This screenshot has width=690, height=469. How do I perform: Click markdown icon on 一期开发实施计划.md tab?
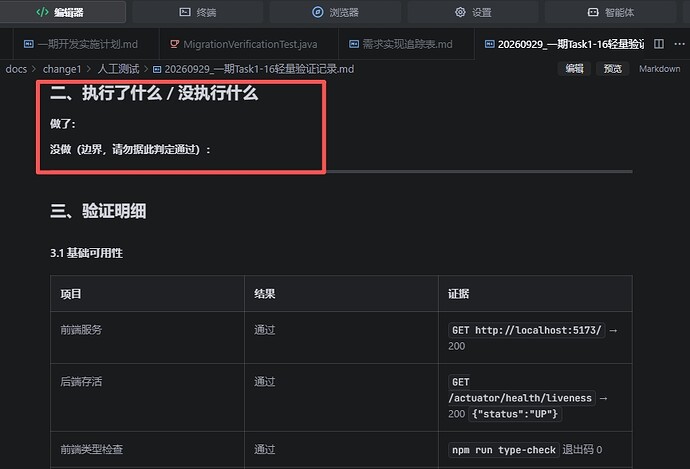coord(29,44)
